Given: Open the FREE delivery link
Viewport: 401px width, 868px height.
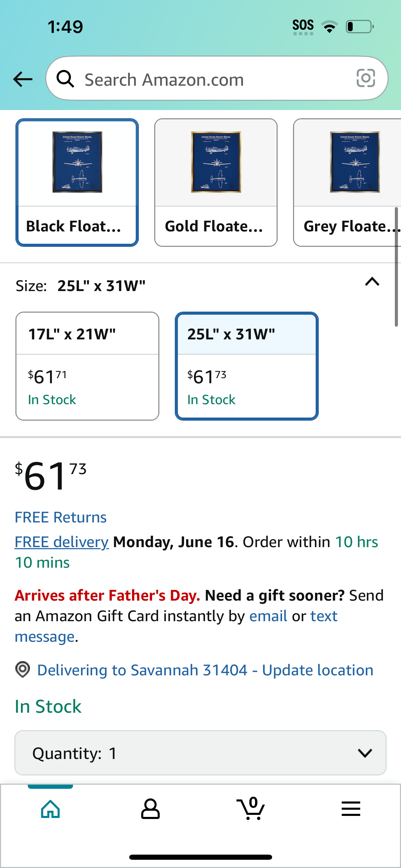Looking at the screenshot, I should [62, 542].
